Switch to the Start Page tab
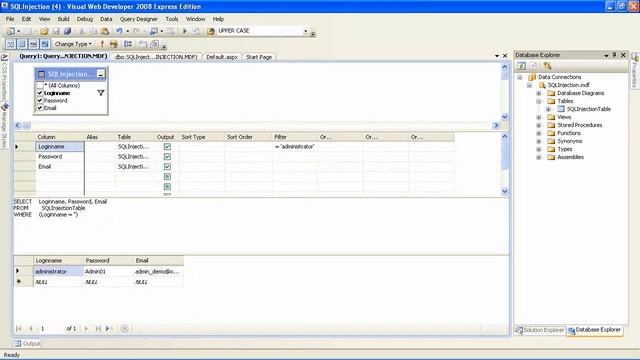The width and height of the screenshot is (640, 360). coord(259,57)
